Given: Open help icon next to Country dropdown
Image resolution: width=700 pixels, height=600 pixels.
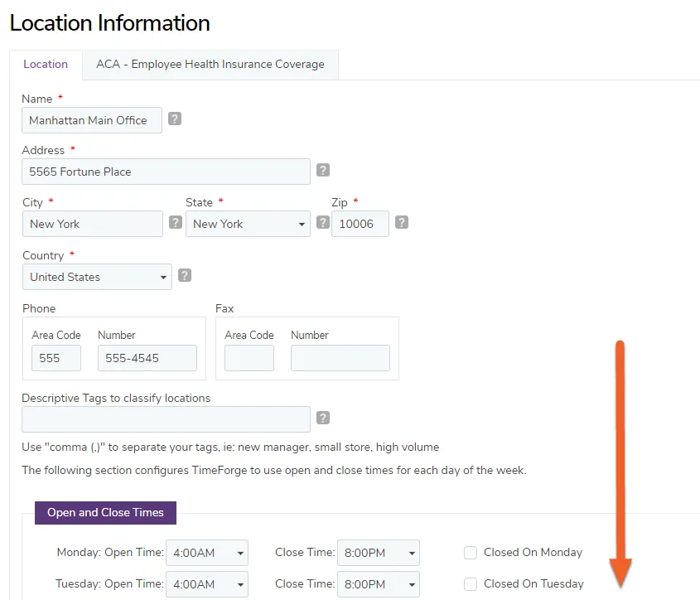Looking at the screenshot, I should click(x=185, y=276).
